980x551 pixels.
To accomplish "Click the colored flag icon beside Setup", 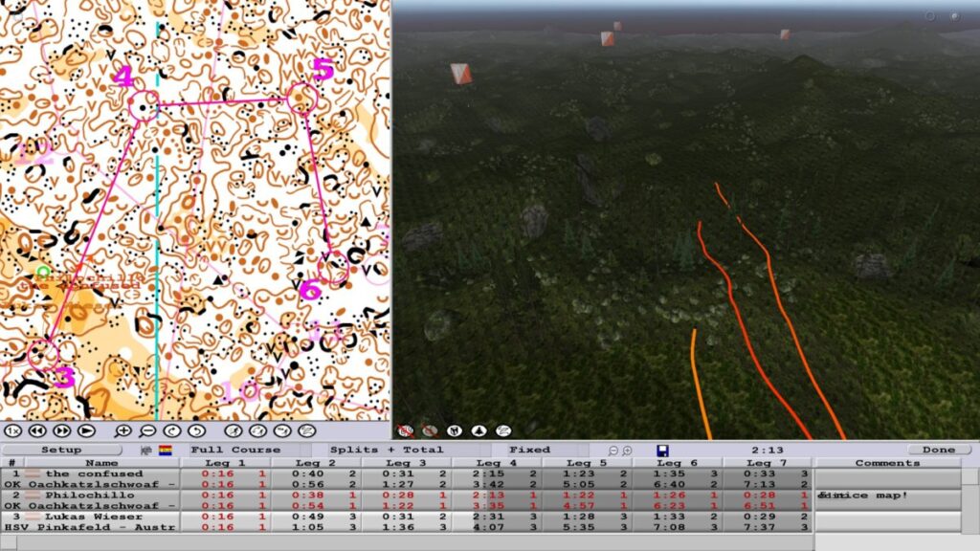I will tap(165, 450).
